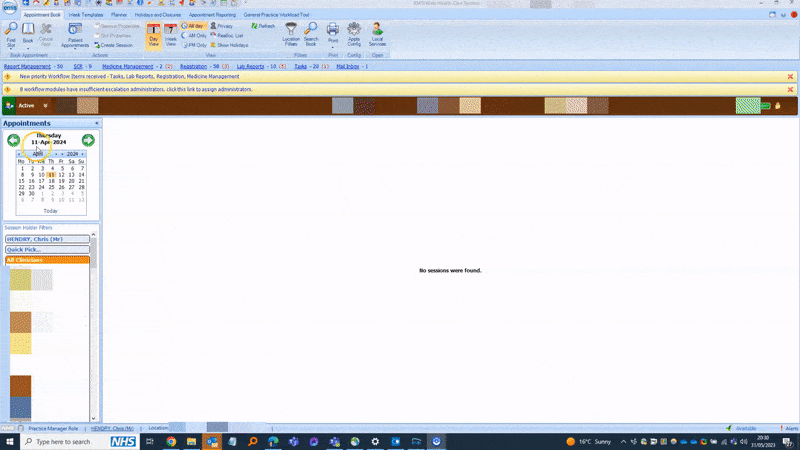Click the calendar next year arrow

[x=82, y=154]
